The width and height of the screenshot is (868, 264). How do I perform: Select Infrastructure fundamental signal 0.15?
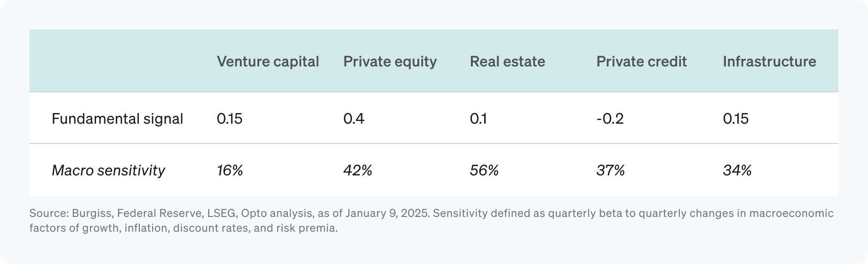click(x=736, y=119)
